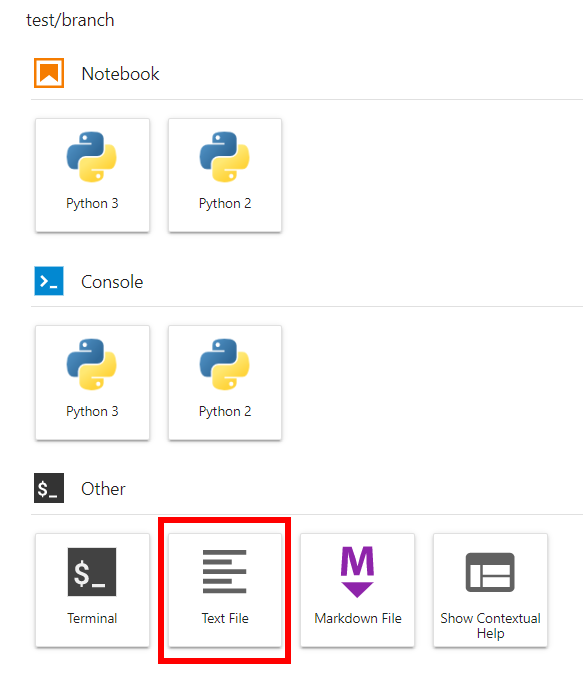Screen dimensions: 583x680
Task: Click the Other section heading
Action: [103, 489]
